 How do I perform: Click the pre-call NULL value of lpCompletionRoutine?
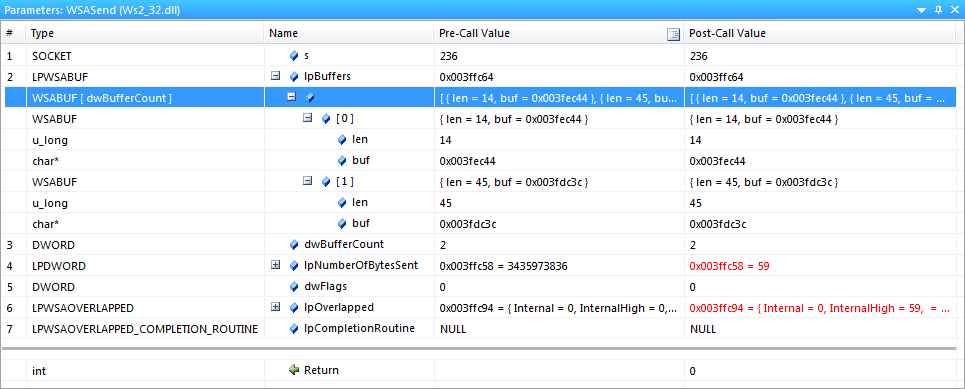point(452,329)
